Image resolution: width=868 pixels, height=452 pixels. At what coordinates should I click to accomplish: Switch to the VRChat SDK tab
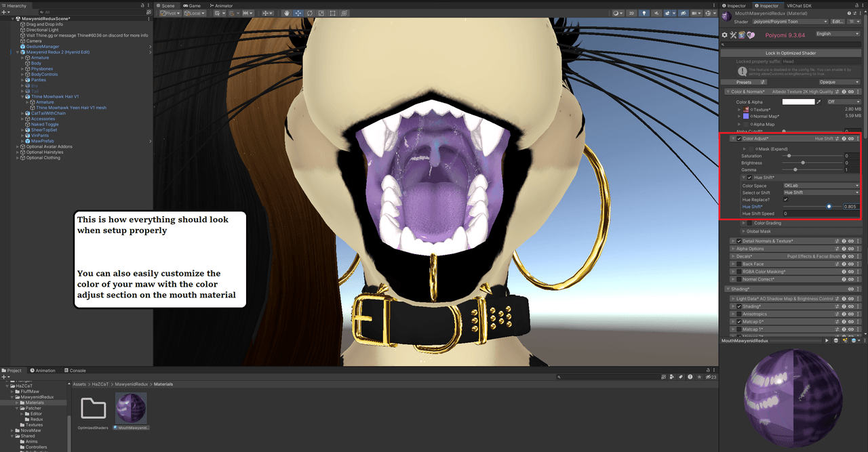797,5
